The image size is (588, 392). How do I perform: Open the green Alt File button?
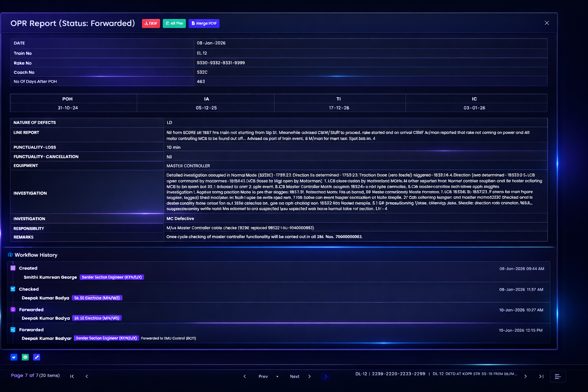click(x=174, y=23)
